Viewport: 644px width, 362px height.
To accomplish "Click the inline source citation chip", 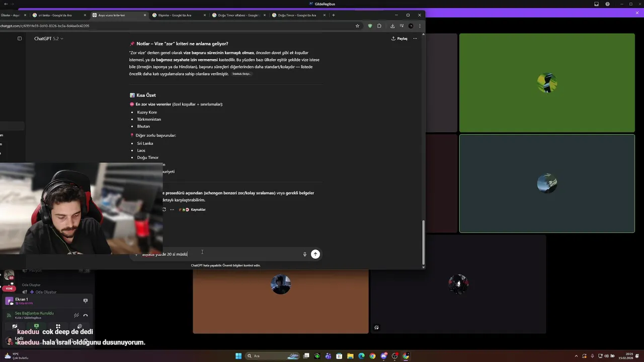I will coord(242,74).
